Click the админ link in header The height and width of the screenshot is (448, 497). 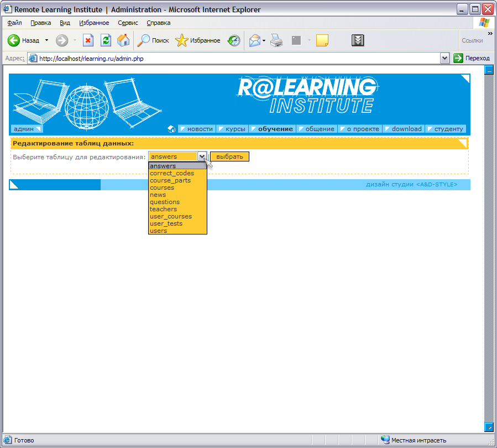click(27, 129)
